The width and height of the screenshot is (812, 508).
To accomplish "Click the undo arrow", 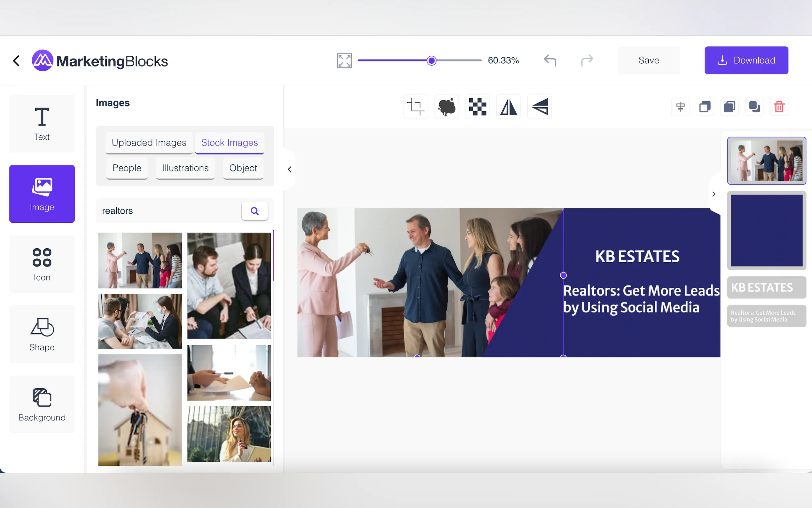I will coord(550,60).
